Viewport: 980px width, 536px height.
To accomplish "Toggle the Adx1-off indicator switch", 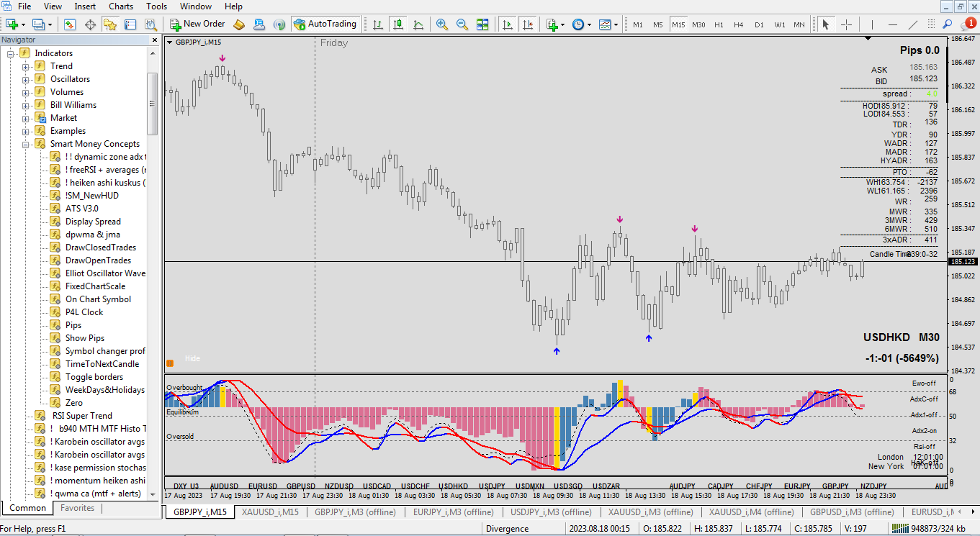I will 924,415.
